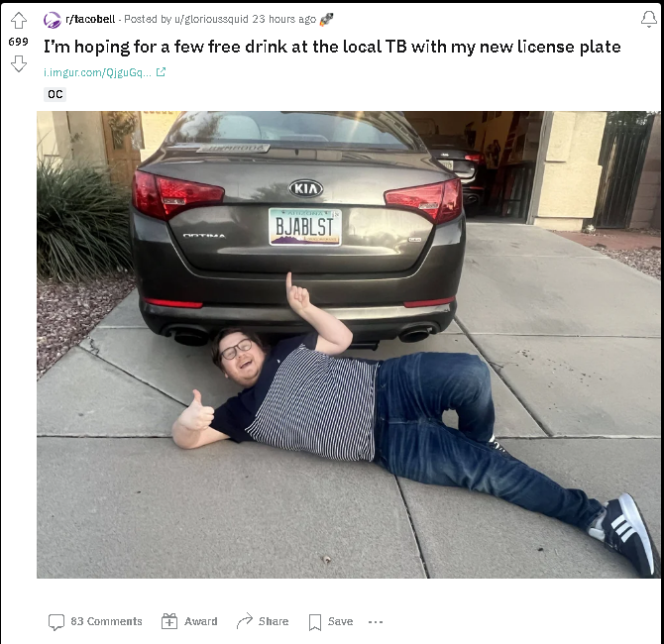Upvote the post with the up arrow
Viewport: 664px width, 644px height.
[18, 21]
